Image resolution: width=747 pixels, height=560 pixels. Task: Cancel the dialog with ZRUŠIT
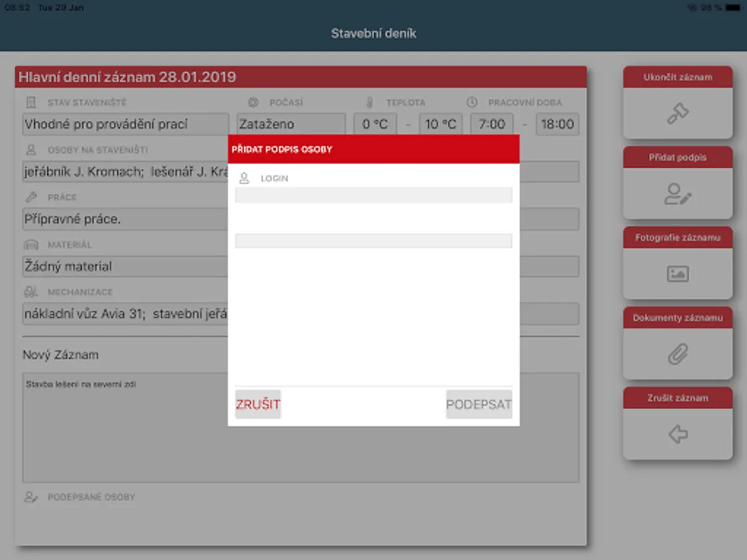coord(258,404)
